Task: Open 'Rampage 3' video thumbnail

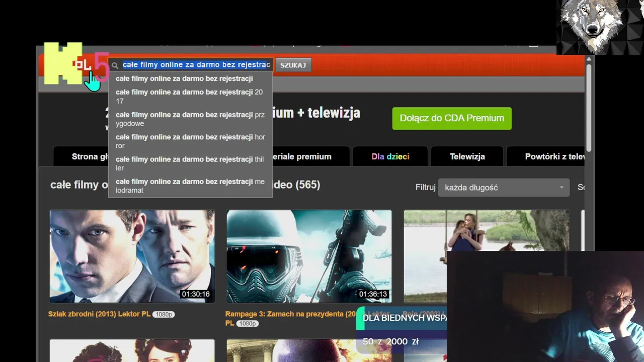Action: tap(309, 256)
